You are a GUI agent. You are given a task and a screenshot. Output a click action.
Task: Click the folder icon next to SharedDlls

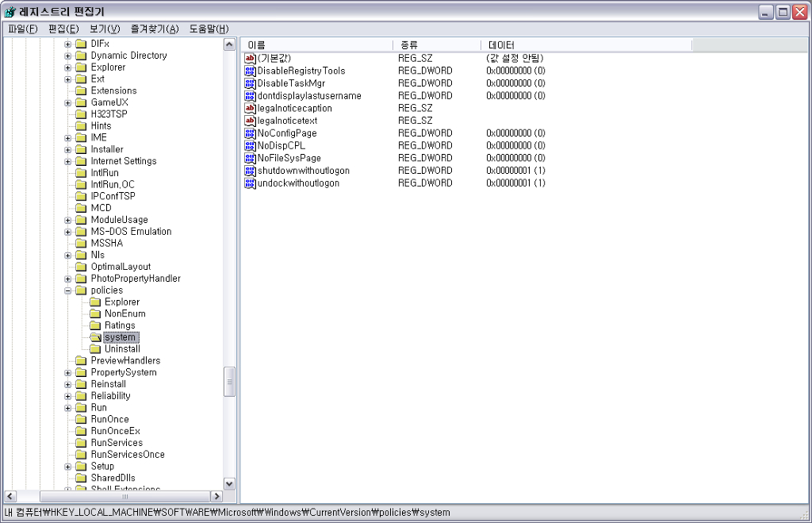pyautogui.click(x=81, y=478)
